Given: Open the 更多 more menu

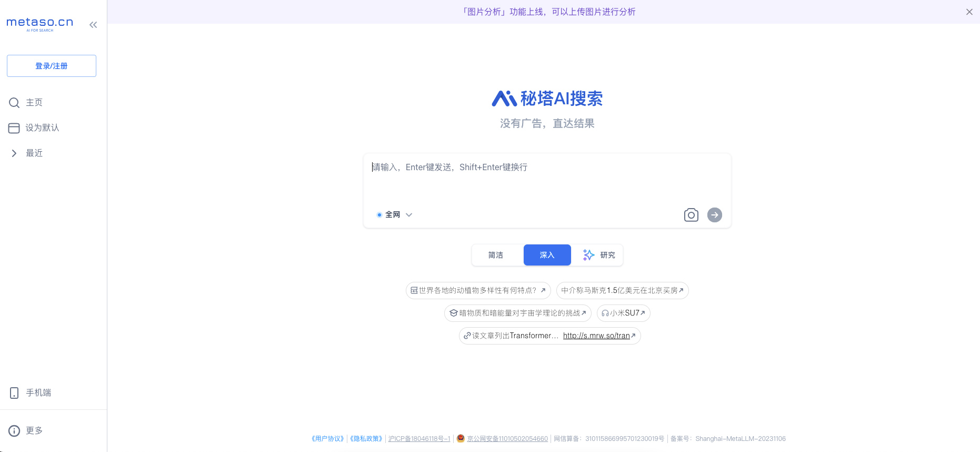Looking at the screenshot, I should point(34,431).
